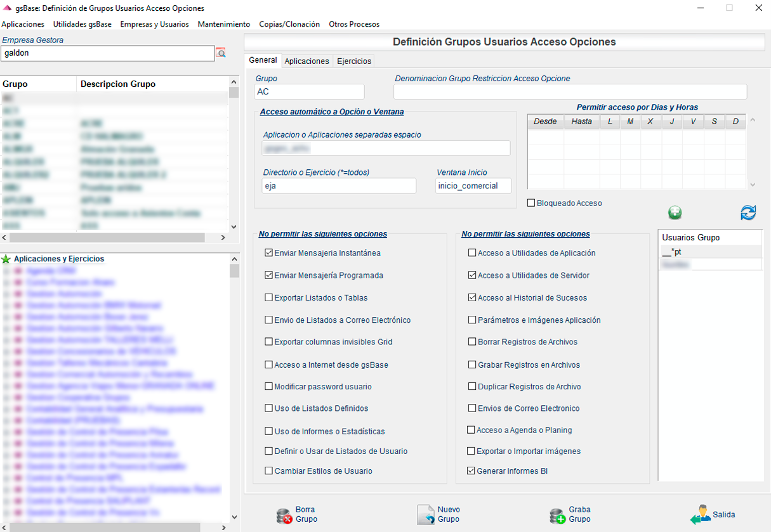Viewport: 771px width, 532px height.
Task: Click the green add user icon
Action: pyautogui.click(x=675, y=213)
